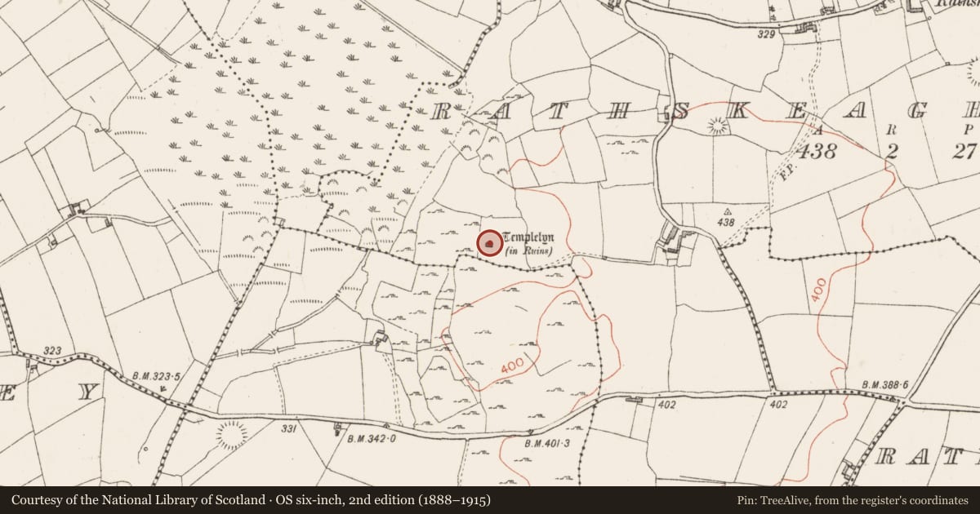Click the '(in Ruins)' label under Templelyn
The width and height of the screenshot is (980, 514).
[528, 250]
